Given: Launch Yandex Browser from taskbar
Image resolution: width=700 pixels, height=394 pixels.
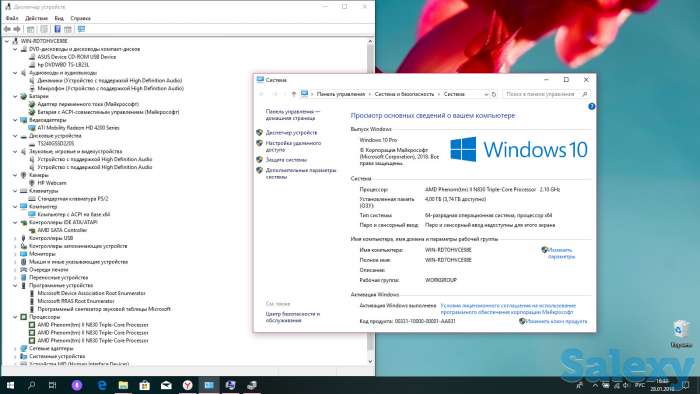Looking at the screenshot, I should point(188,385).
